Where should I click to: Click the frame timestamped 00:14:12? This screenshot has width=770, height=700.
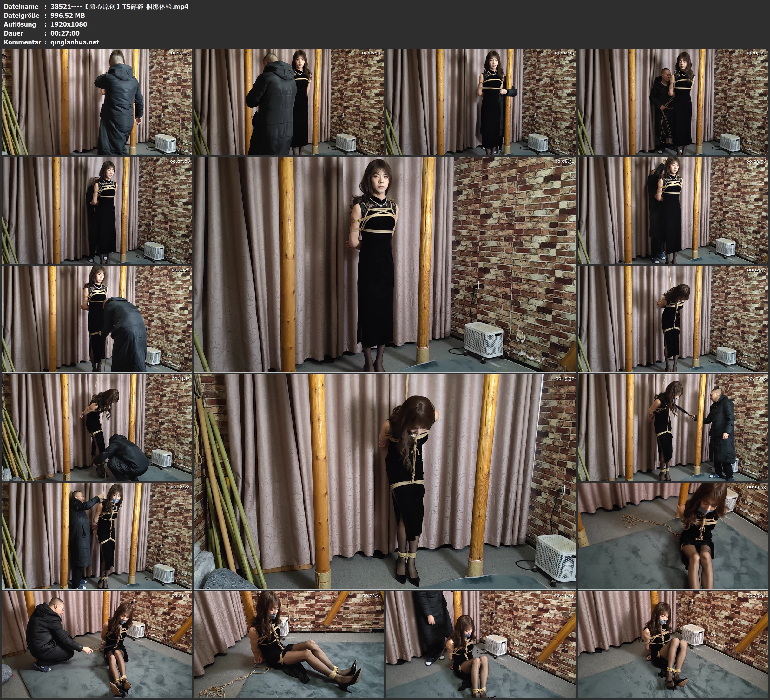[97, 427]
